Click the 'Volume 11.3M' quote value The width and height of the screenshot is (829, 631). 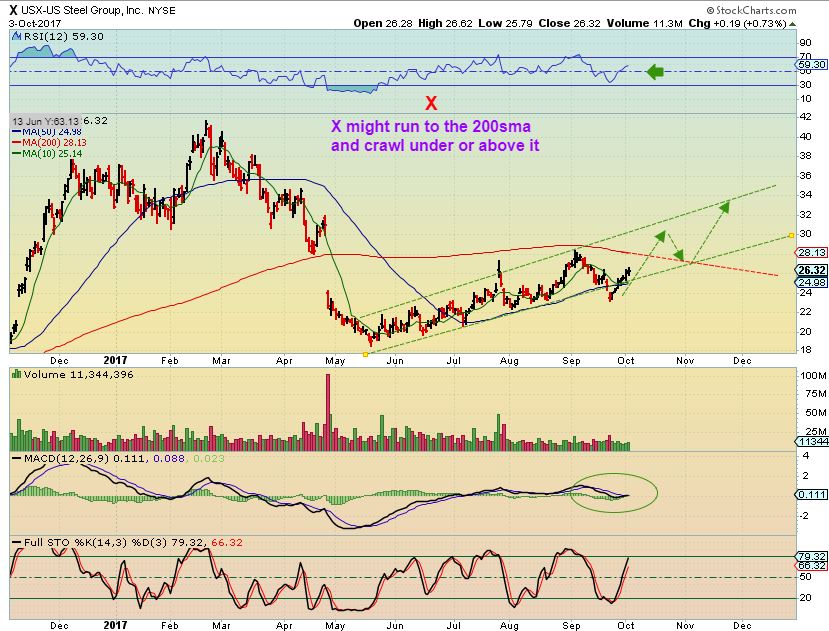coord(644,23)
